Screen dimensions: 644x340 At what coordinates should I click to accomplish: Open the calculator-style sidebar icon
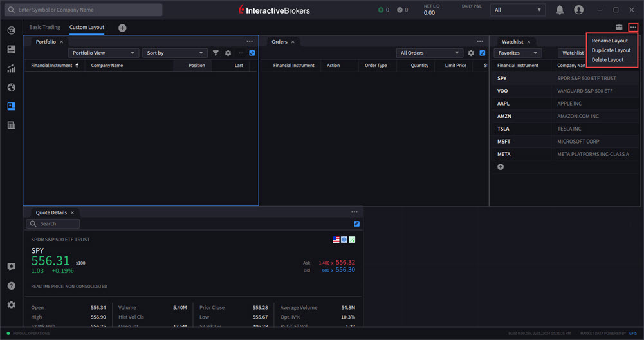[12, 126]
